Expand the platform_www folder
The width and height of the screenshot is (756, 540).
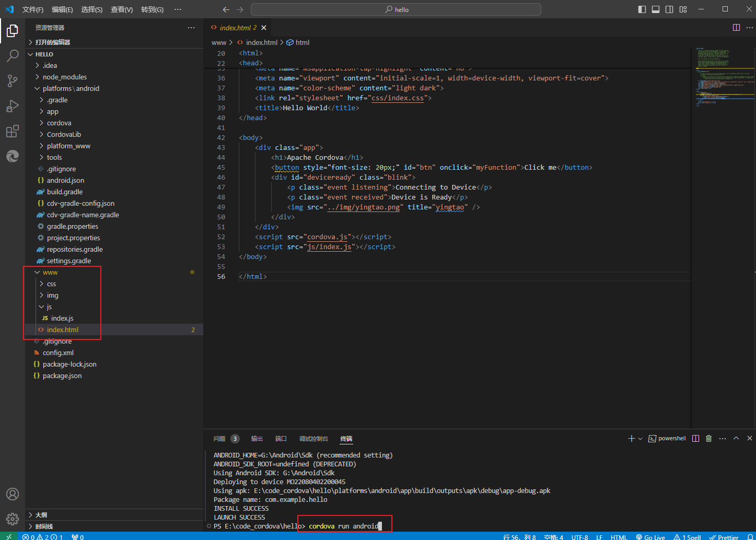point(114,146)
